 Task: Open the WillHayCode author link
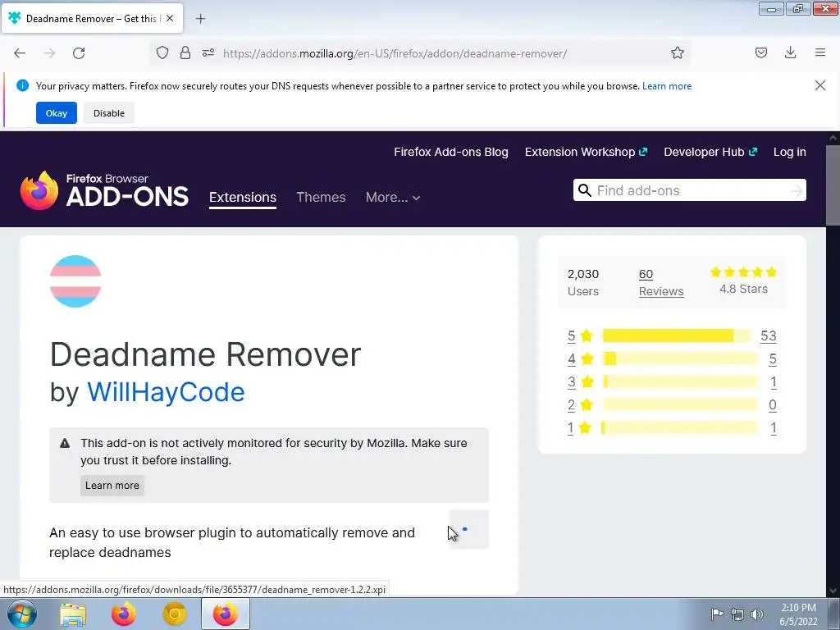pos(166,392)
